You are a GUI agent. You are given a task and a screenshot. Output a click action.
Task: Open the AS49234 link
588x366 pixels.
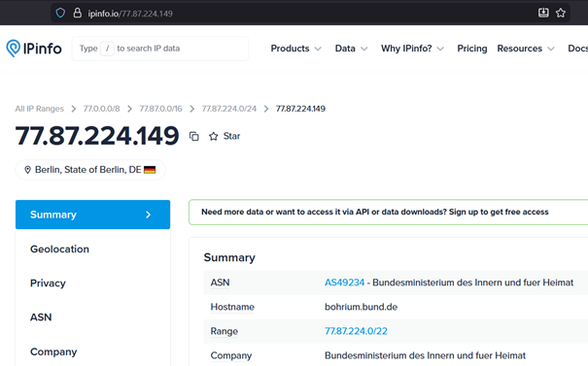click(344, 283)
